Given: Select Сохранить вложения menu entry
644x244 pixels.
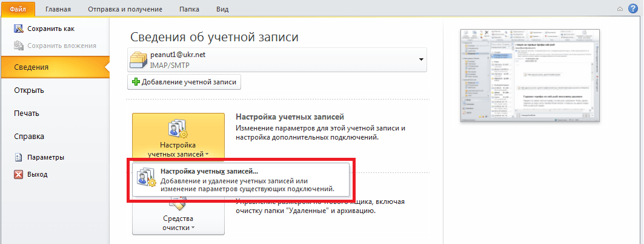Looking at the screenshot, I should coord(62,46).
